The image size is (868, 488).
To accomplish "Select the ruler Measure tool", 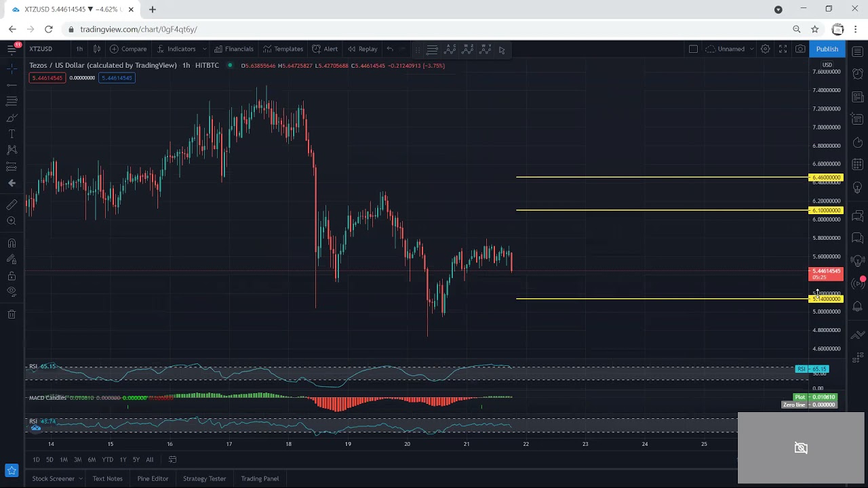I will point(12,205).
